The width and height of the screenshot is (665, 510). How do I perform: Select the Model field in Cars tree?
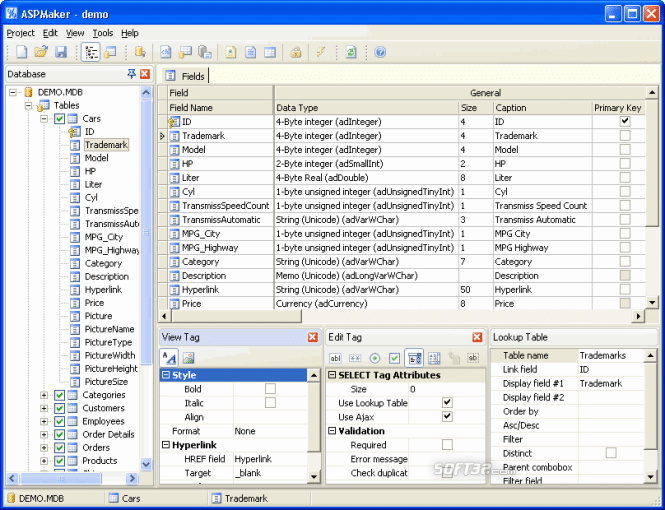pos(96,158)
